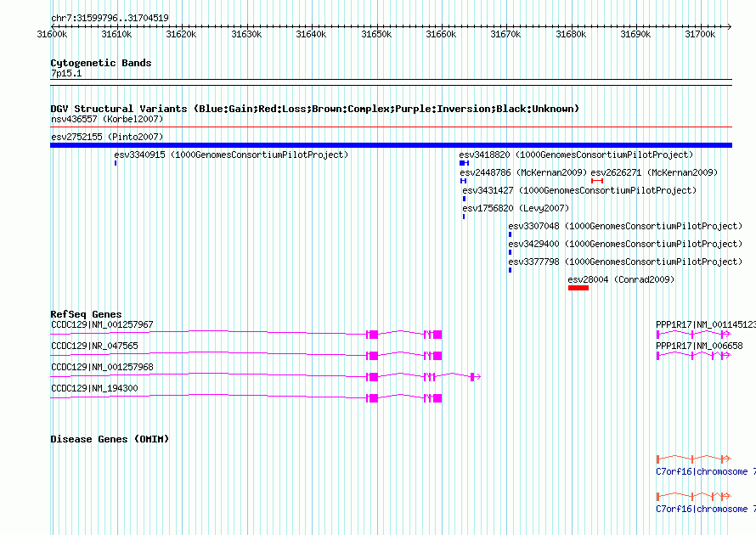
Task: Open PPP1R17|NM_006658 transcript label
Action: (699, 346)
